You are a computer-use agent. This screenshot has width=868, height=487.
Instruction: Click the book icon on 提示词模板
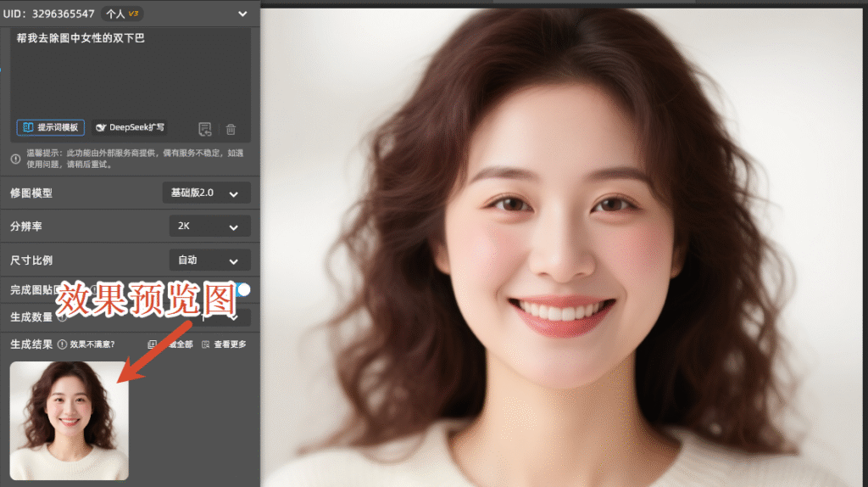(28, 127)
